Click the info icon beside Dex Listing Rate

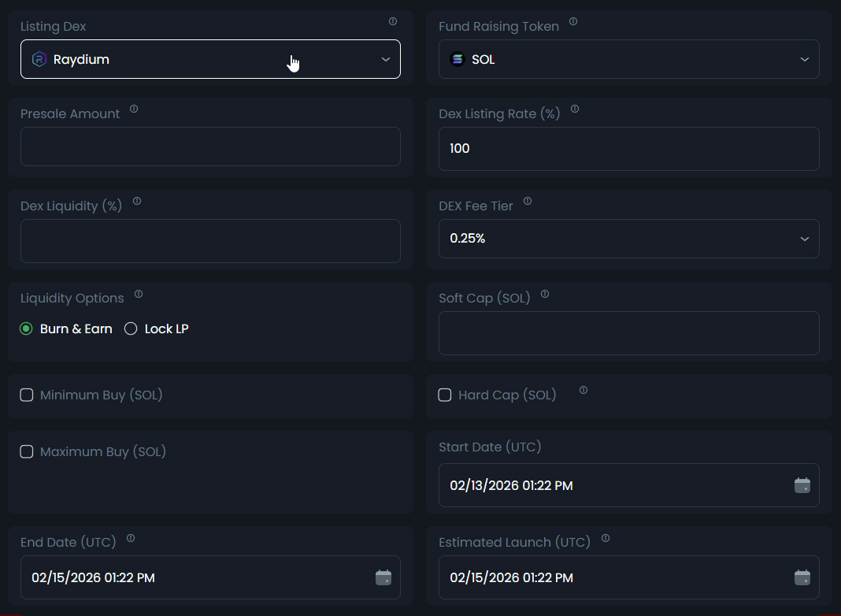point(575,109)
